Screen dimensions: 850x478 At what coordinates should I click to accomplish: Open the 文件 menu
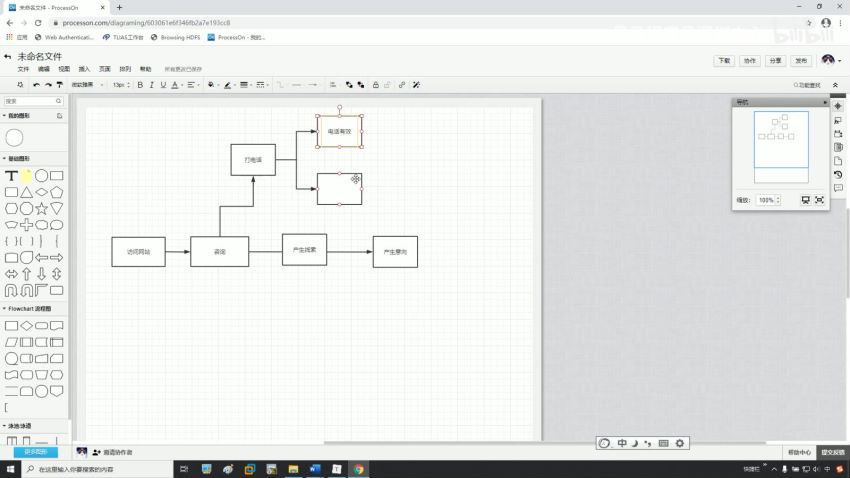click(23, 69)
